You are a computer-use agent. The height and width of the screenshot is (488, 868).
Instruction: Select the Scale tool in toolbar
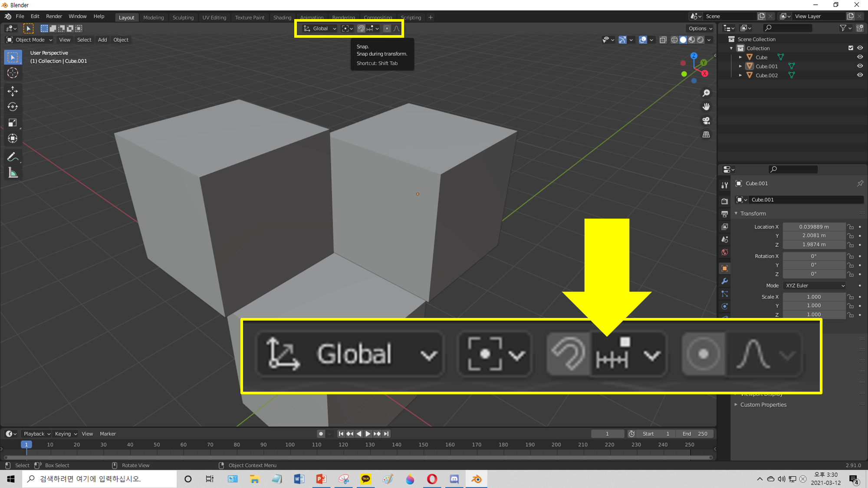click(13, 123)
